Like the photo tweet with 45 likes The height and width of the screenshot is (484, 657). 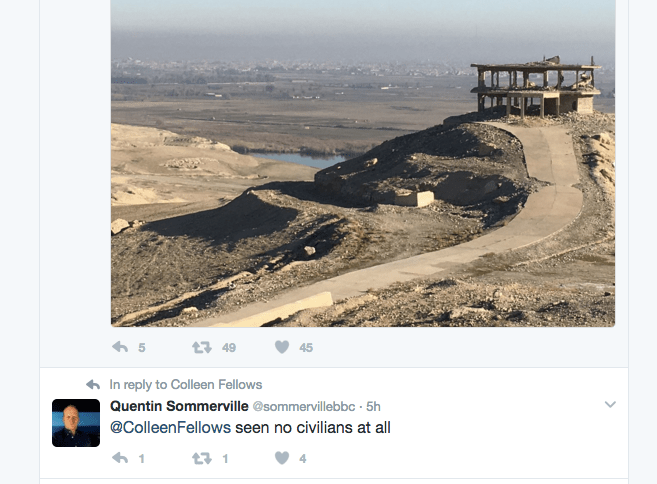point(282,347)
